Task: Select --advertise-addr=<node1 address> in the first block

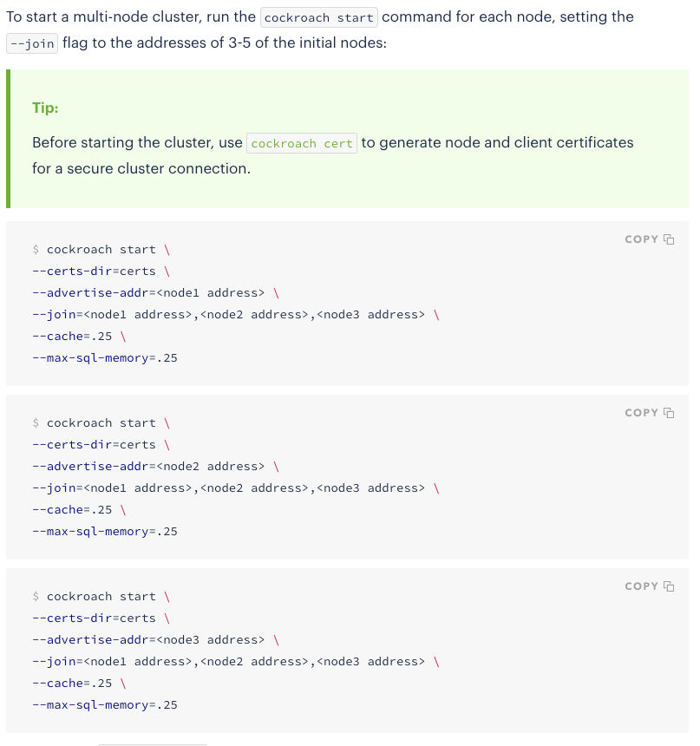Action: pos(150,292)
